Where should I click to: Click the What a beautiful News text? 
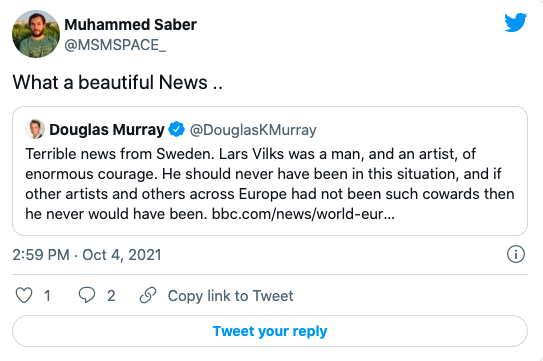pos(117,82)
